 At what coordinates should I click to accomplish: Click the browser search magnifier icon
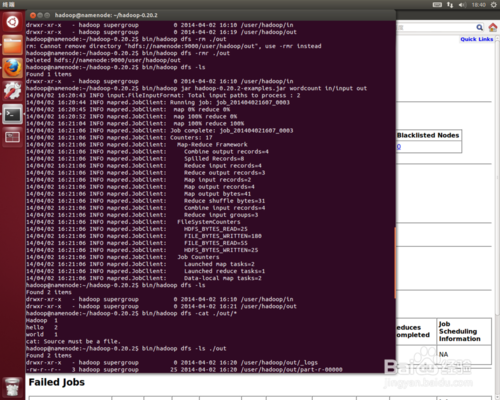coord(479,27)
